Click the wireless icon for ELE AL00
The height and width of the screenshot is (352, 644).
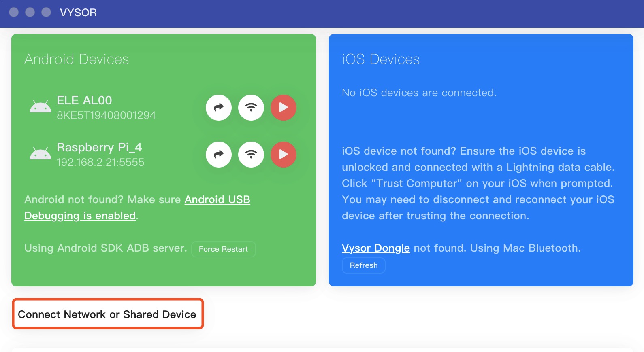(x=251, y=108)
